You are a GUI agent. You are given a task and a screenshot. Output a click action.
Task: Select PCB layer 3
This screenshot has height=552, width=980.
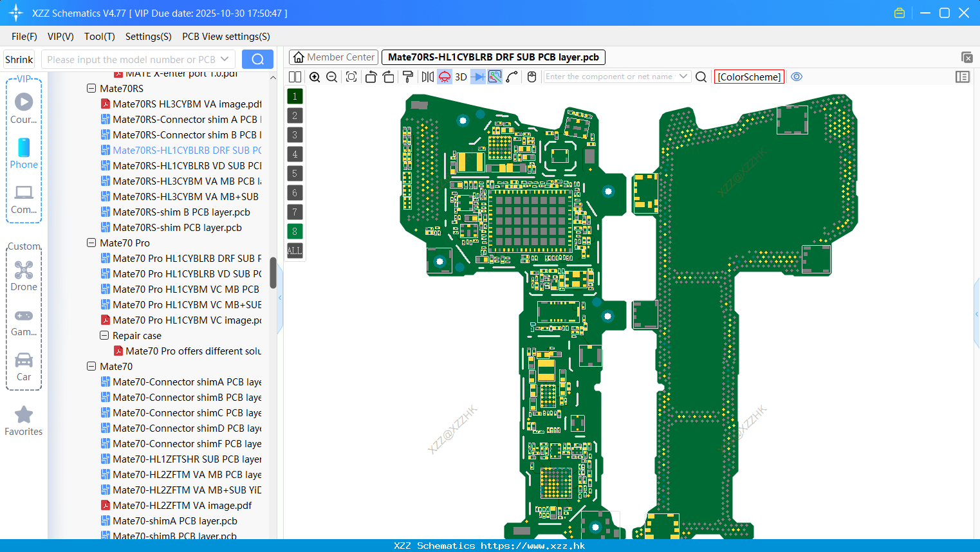295,135
